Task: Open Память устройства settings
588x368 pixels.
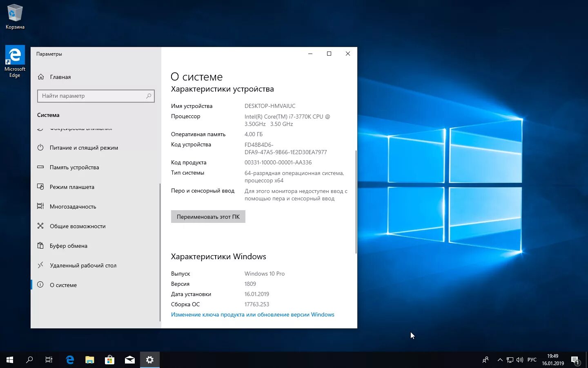Action: [95, 167]
